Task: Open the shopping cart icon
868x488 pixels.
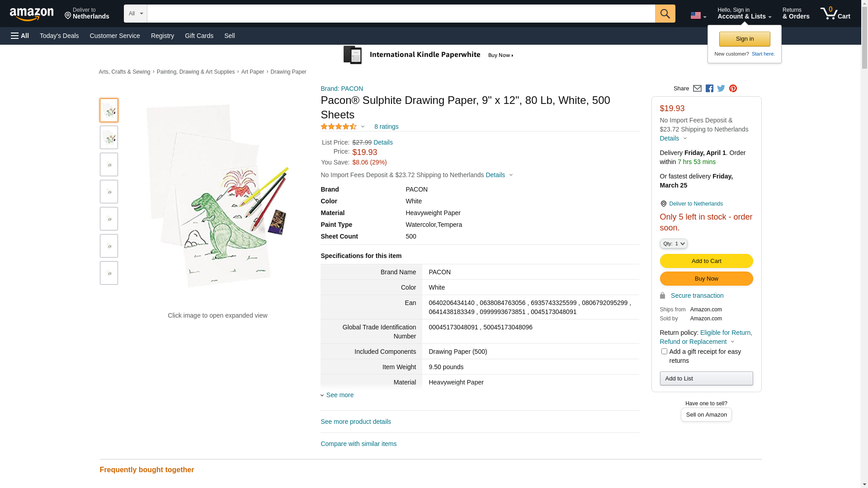Action: (835, 14)
